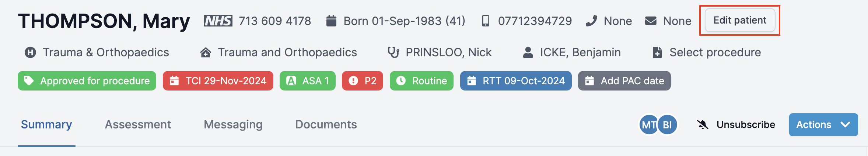
Task: Switch to the Assessment tab
Action: (138, 125)
